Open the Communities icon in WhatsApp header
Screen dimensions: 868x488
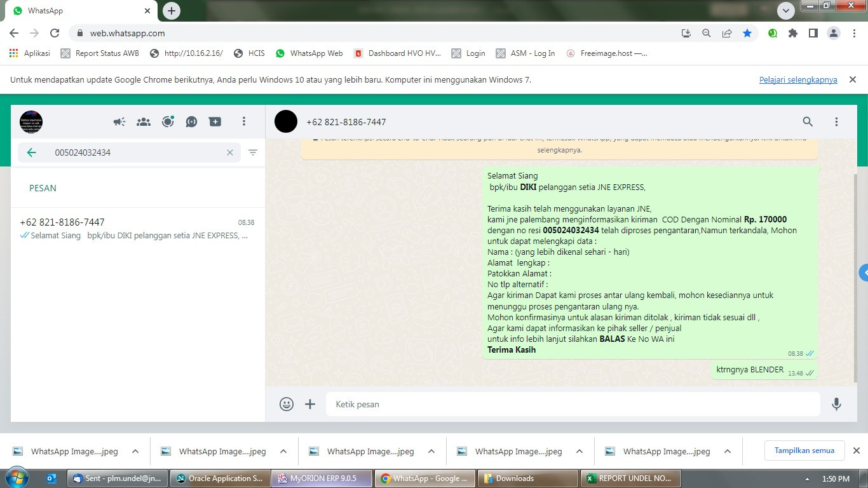[x=144, y=121]
